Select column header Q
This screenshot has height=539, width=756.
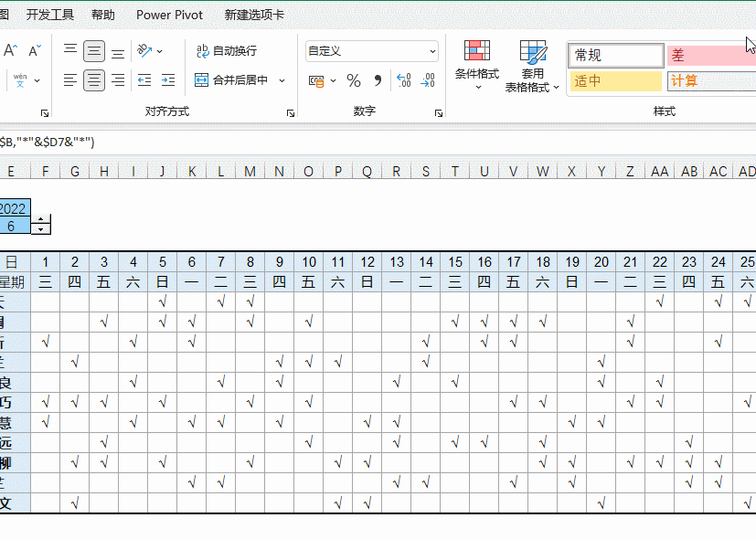(x=367, y=172)
